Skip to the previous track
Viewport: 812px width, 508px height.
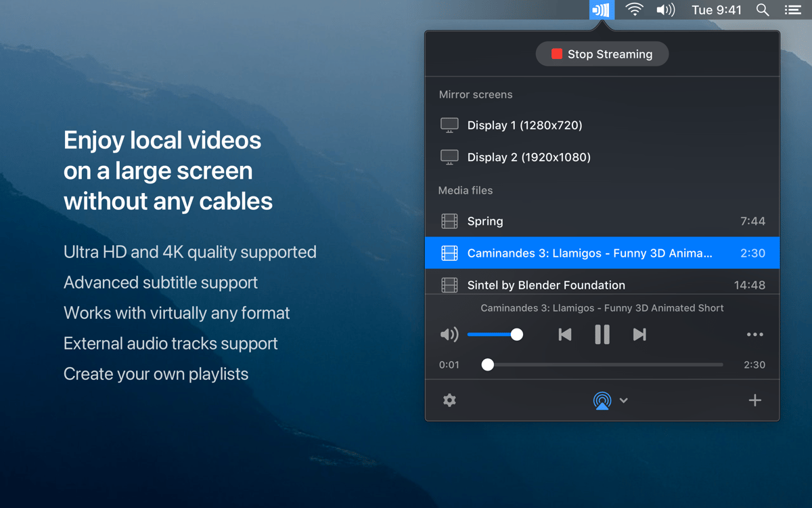[x=565, y=335]
